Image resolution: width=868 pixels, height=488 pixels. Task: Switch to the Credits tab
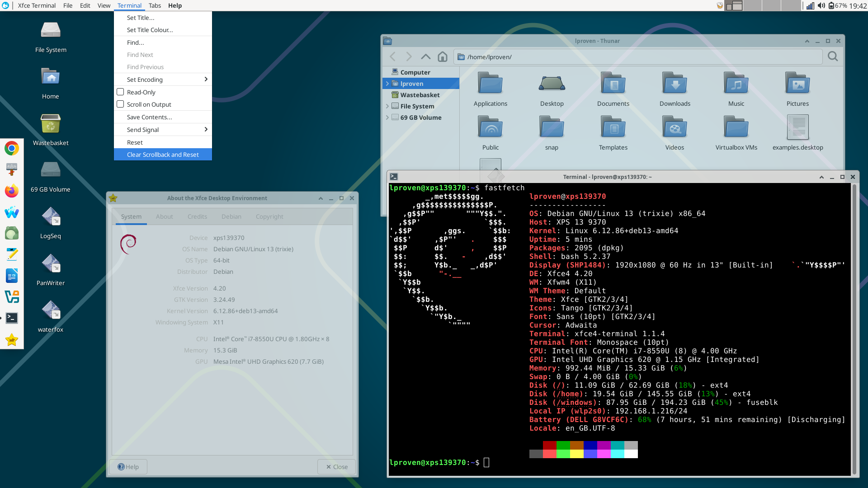point(197,216)
